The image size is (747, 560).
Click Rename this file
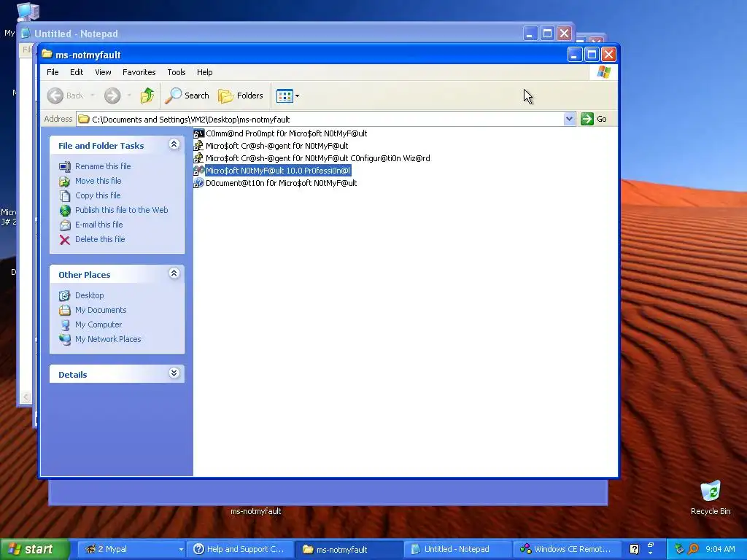[x=103, y=166]
